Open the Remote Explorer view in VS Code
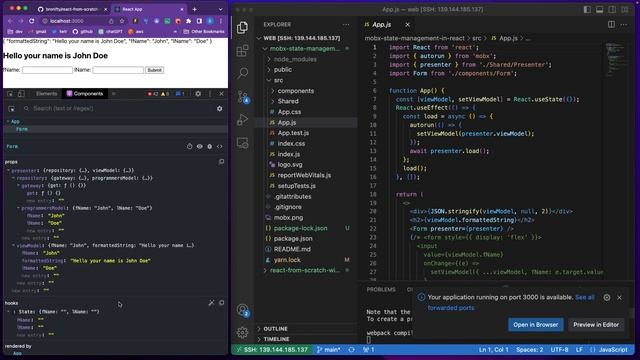 pyautogui.click(x=242, y=143)
